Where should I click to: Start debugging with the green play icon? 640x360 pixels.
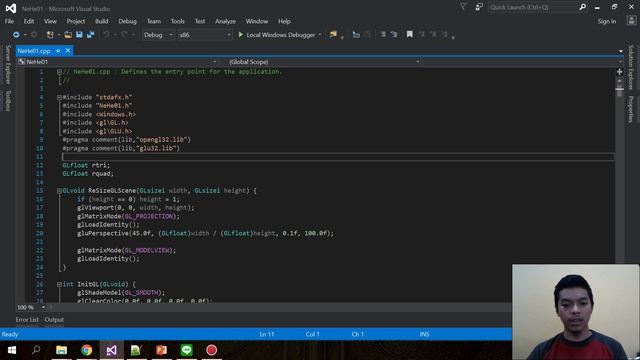coord(240,35)
